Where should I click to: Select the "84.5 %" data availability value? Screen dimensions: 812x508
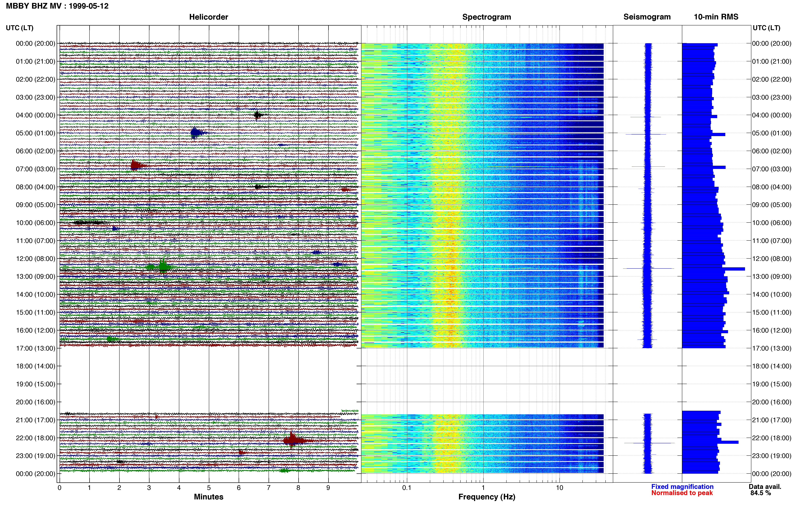pos(761,493)
